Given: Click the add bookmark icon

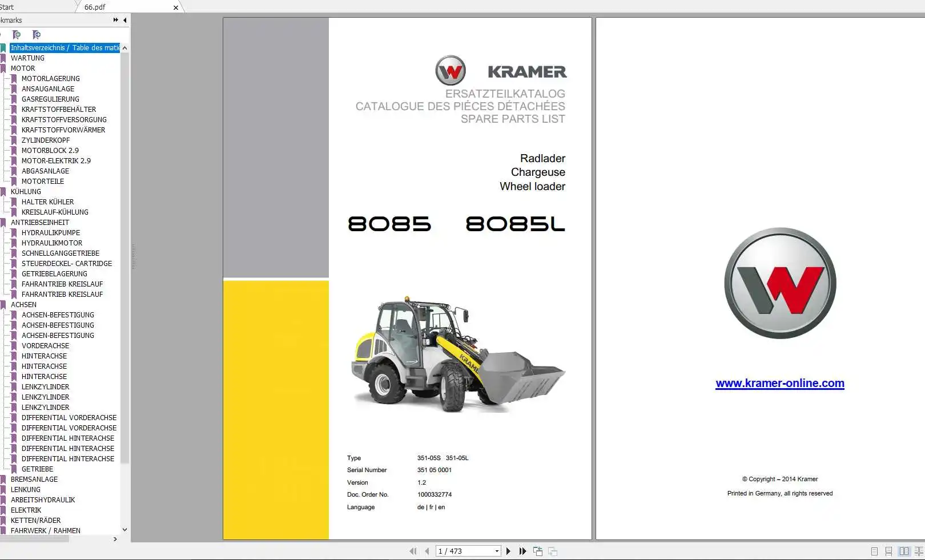Looking at the screenshot, I should (x=17, y=35).
